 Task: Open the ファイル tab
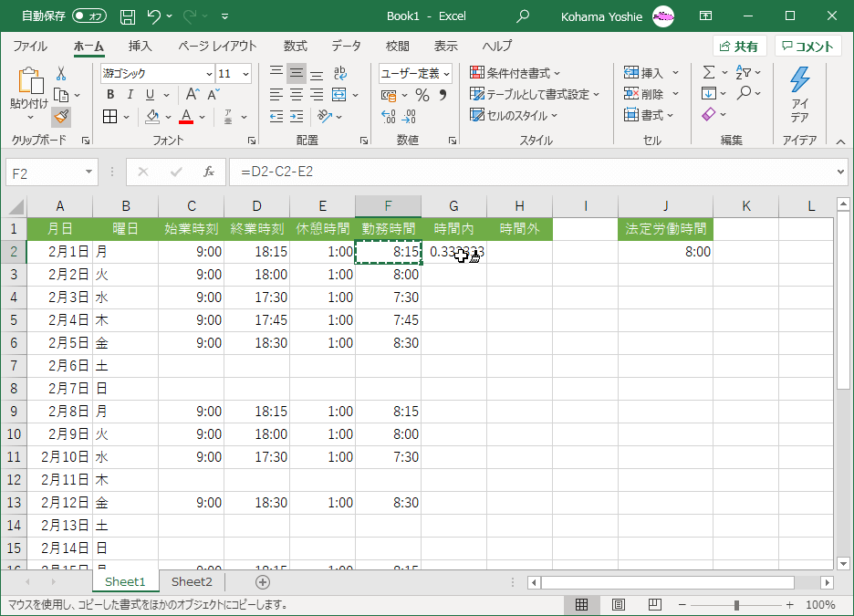click(x=30, y=47)
